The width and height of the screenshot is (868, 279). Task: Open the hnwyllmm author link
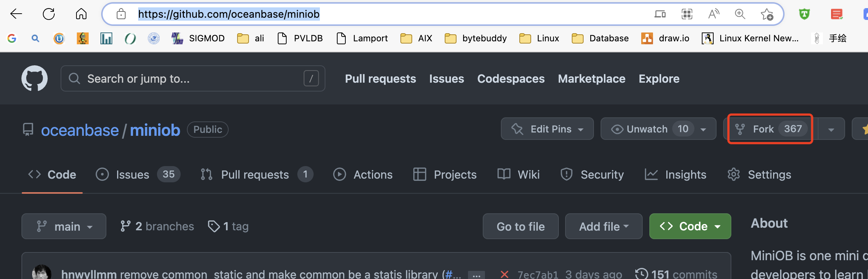click(89, 274)
